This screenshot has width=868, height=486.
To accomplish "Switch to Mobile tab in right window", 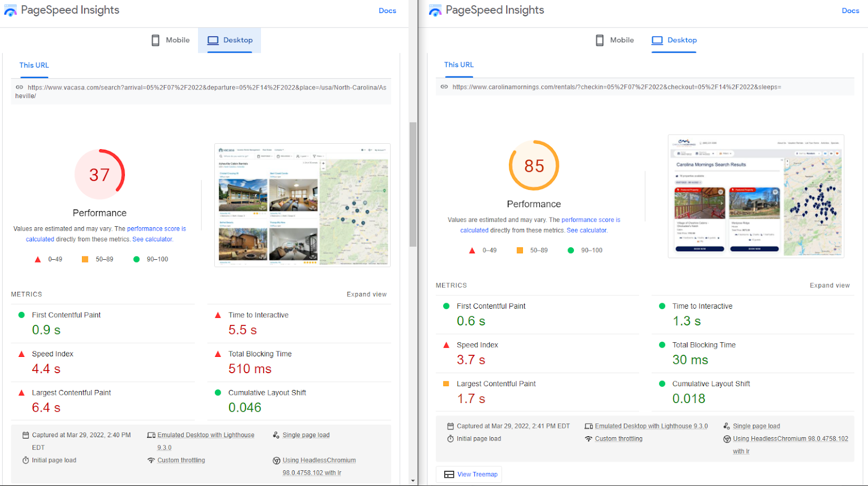I will click(615, 40).
